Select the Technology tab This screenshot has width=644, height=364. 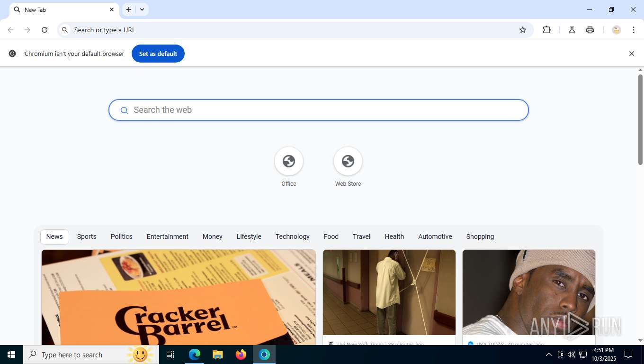coord(293,237)
